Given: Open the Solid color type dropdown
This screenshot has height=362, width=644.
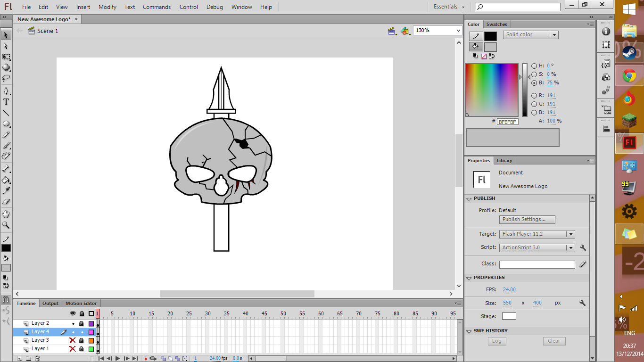Looking at the screenshot, I should click(530, 35).
